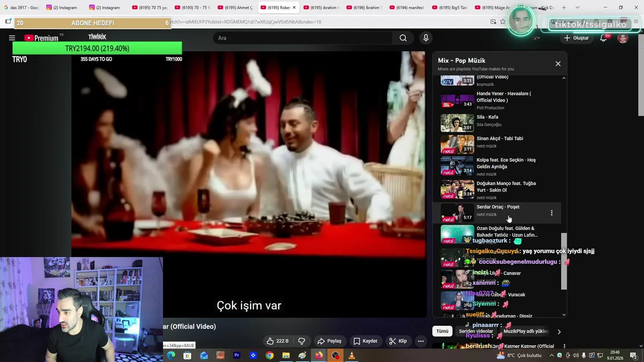Click the search magnifier button
The image size is (644, 362).
[403, 38]
